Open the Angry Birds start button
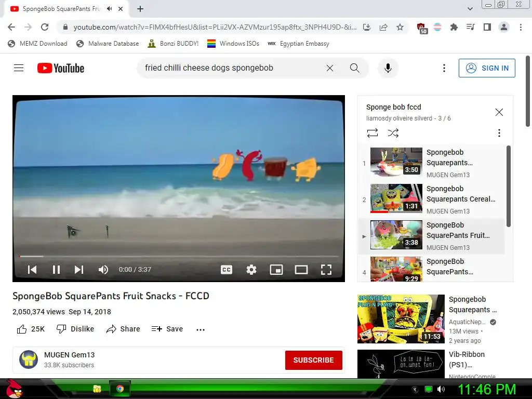The height and width of the screenshot is (399, 532). (14, 389)
